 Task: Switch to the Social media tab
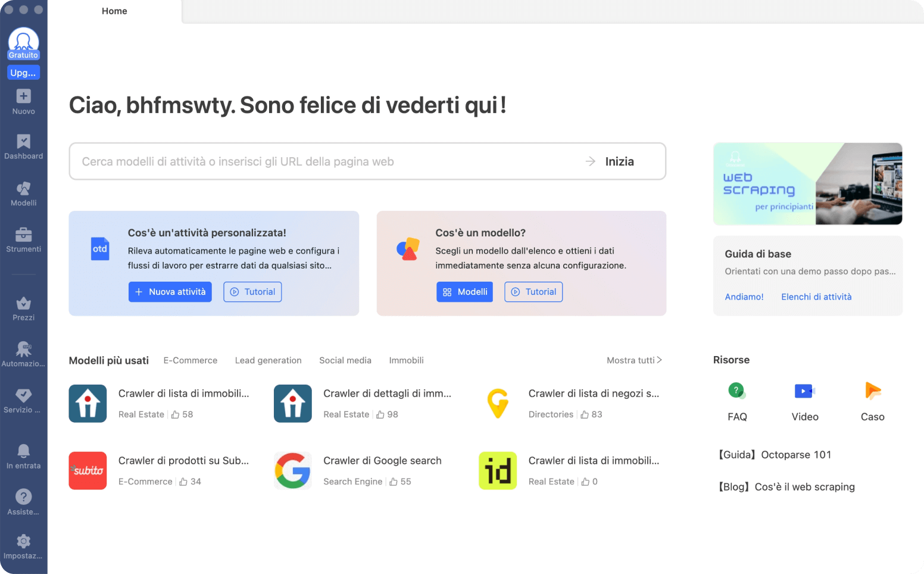click(x=345, y=360)
